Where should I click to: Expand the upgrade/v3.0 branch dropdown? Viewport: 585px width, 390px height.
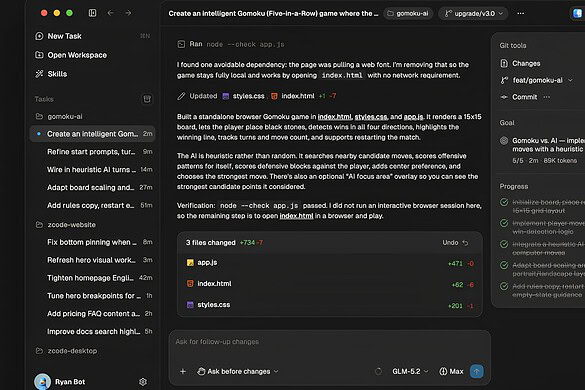coord(473,13)
